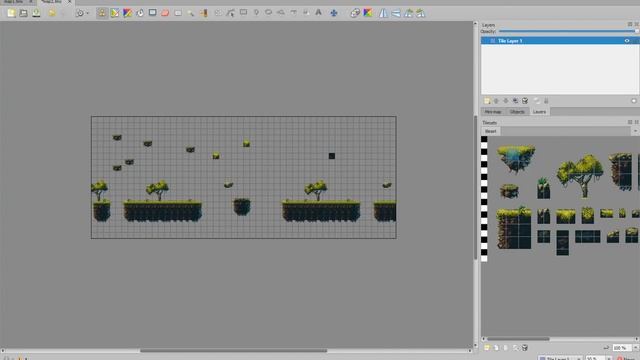Open the New Layer menu in the Layers panel

pos(487,101)
